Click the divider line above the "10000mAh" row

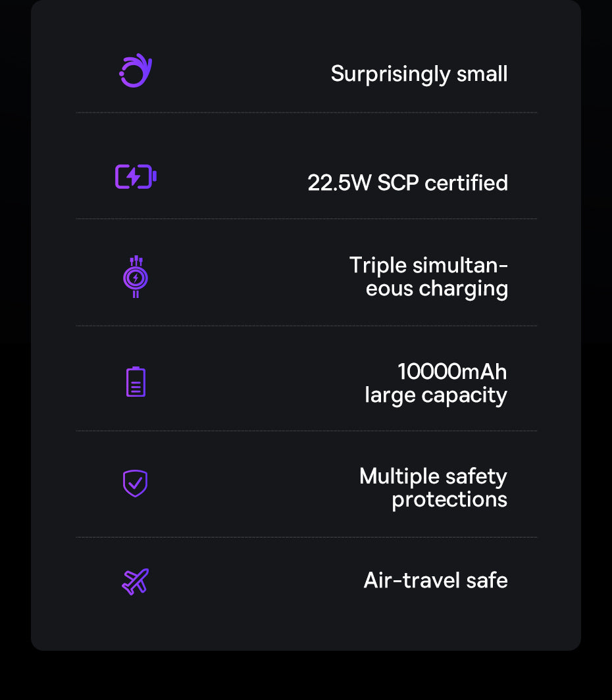click(x=306, y=326)
